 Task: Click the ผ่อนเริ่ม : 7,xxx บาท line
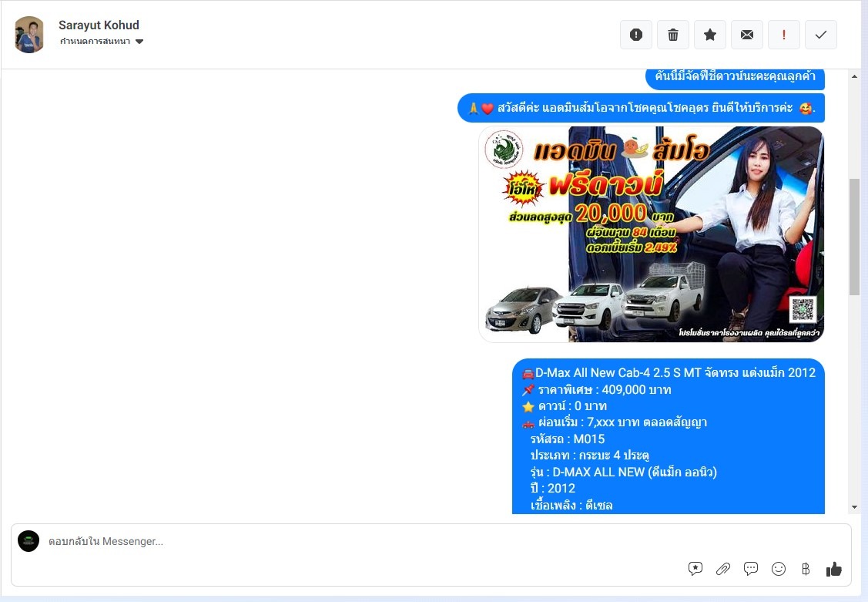click(614, 422)
